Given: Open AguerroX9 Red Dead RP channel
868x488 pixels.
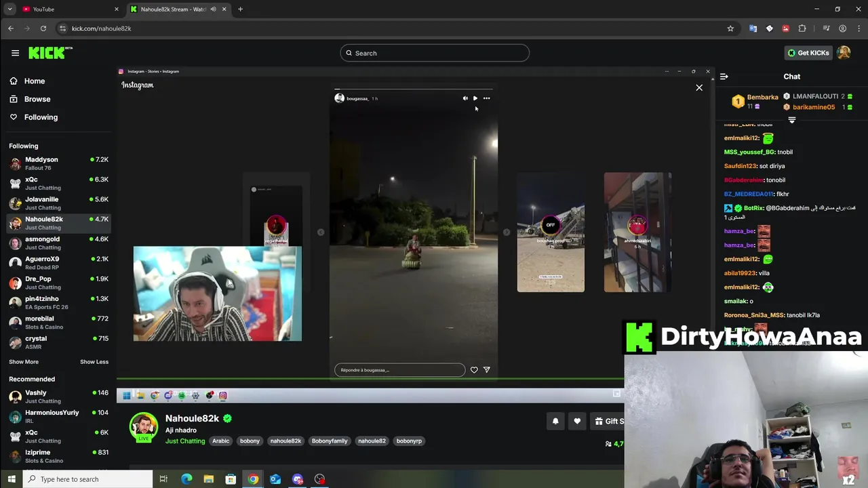Looking at the screenshot, I should pyautogui.click(x=59, y=263).
